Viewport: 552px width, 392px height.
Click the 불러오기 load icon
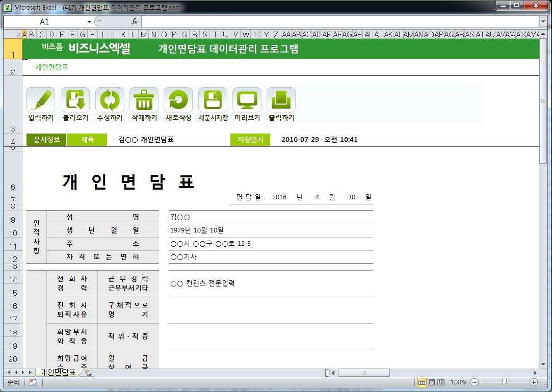pos(75,100)
